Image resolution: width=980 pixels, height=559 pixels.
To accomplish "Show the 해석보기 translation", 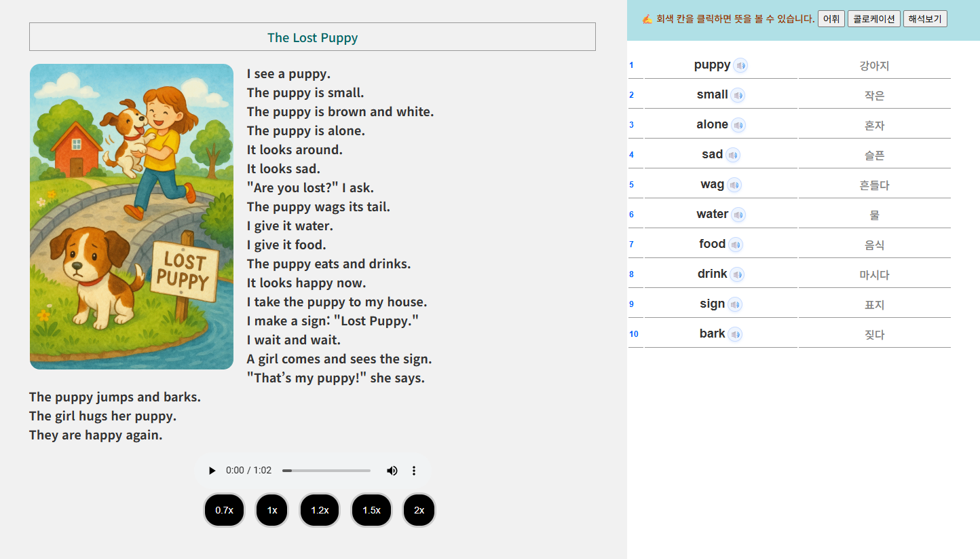I will point(924,19).
